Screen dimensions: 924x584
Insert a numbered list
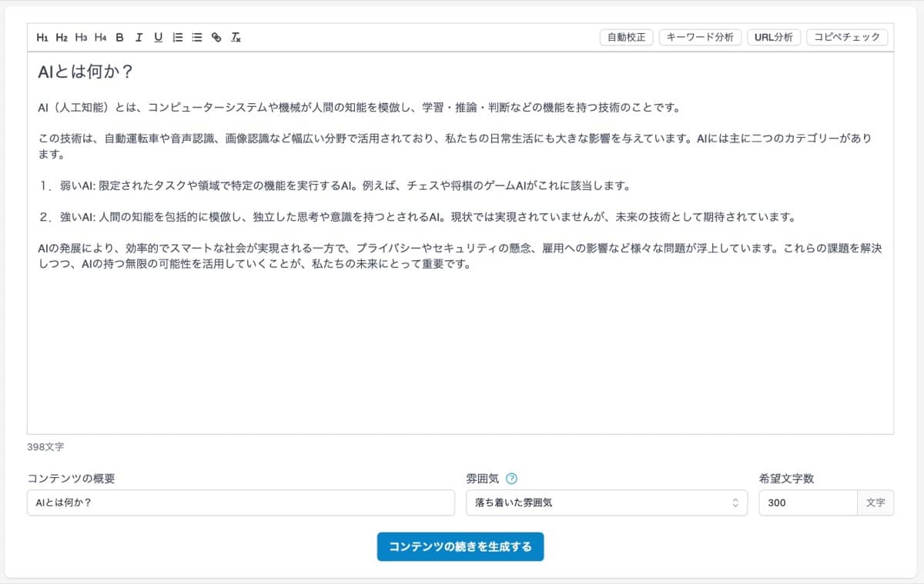coord(177,37)
